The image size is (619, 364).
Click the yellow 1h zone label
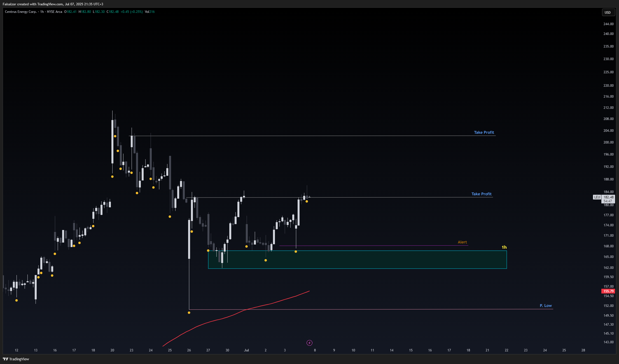coord(504,247)
